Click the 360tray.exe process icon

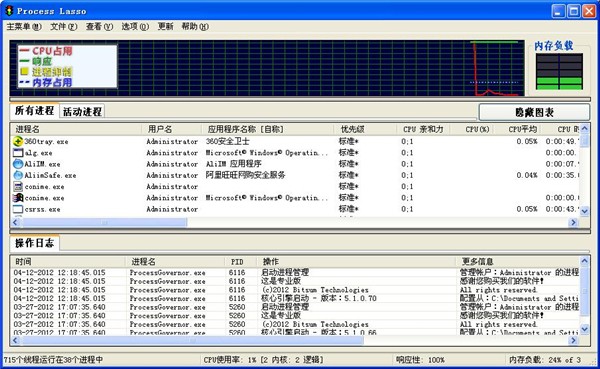18,141
